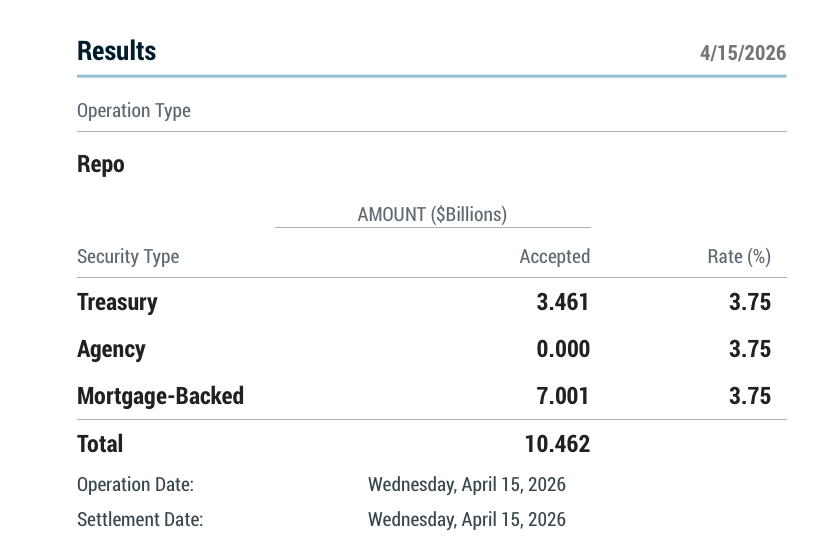
Task: Select the Treasury row label
Action: (117, 302)
